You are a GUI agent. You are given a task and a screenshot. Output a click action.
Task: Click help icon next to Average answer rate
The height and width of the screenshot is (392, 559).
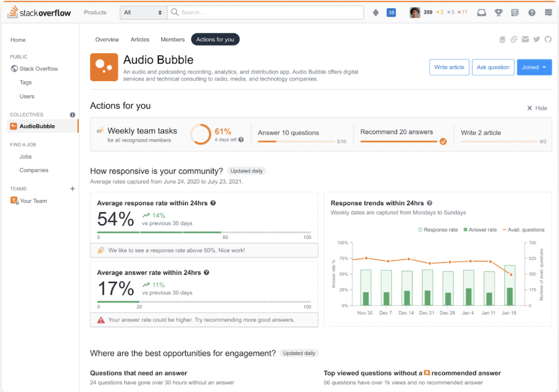(x=207, y=272)
